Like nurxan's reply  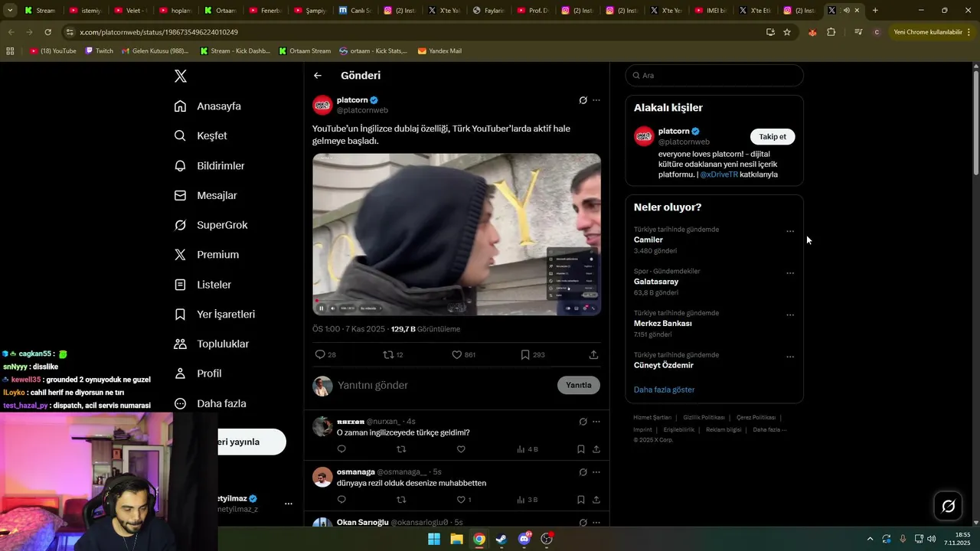click(461, 449)
